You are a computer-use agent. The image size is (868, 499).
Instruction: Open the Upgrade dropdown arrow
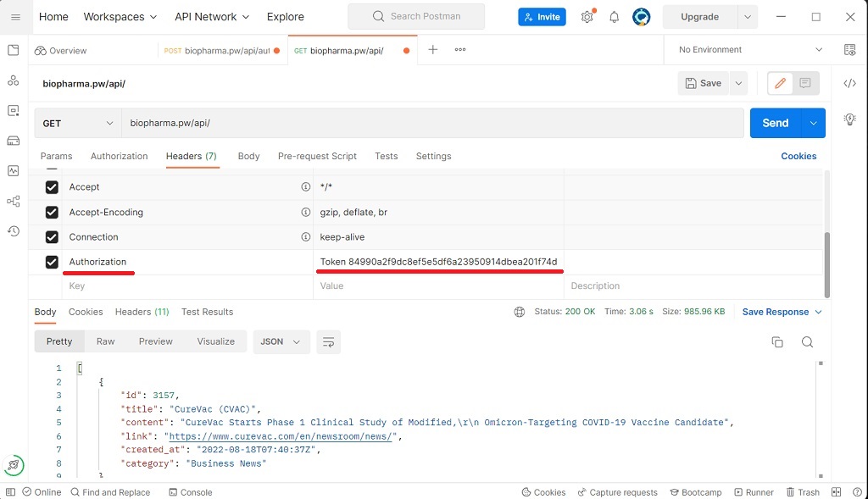coord(748,17)
